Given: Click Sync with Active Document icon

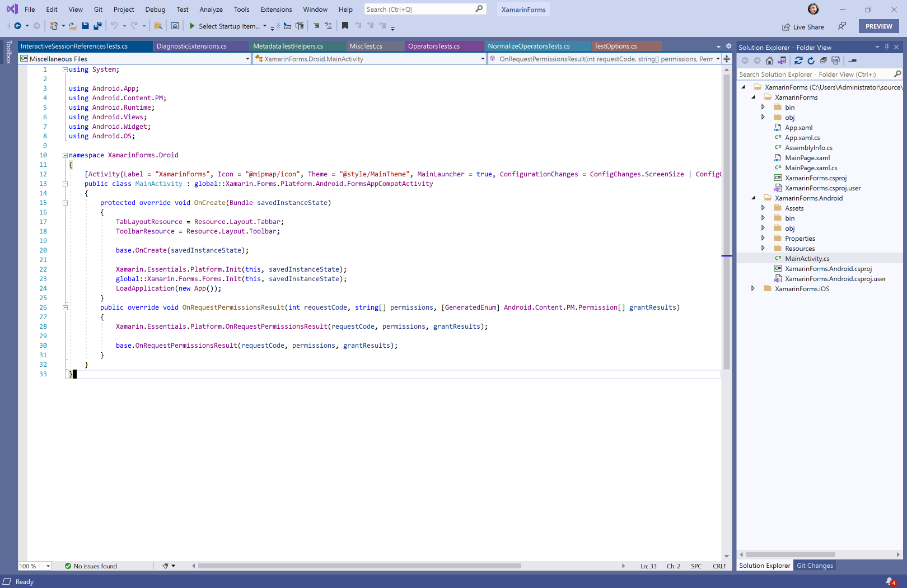Looking at the screenshot, I should click(x=798, y=60).
